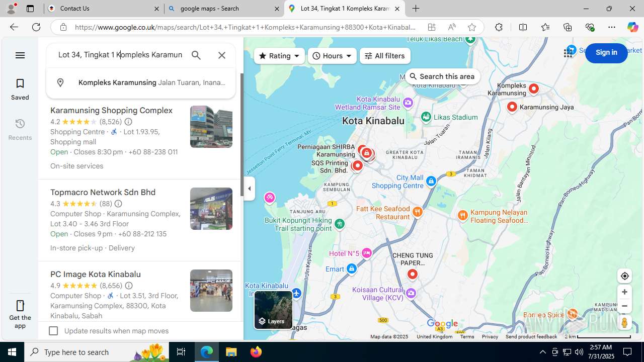Screen dimensions: 644x362
Task: Switch to the Contact Us tab
Action: click(x=104, y=9)
